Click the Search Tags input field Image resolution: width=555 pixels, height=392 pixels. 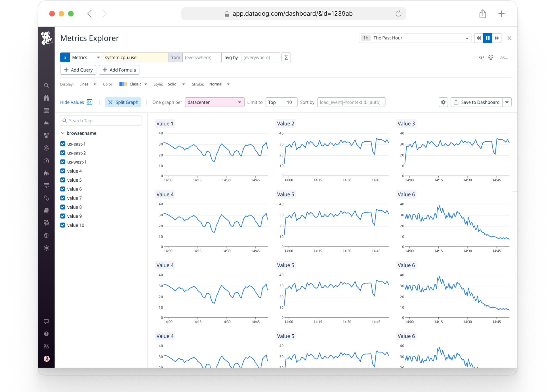(x=101, y=121)
